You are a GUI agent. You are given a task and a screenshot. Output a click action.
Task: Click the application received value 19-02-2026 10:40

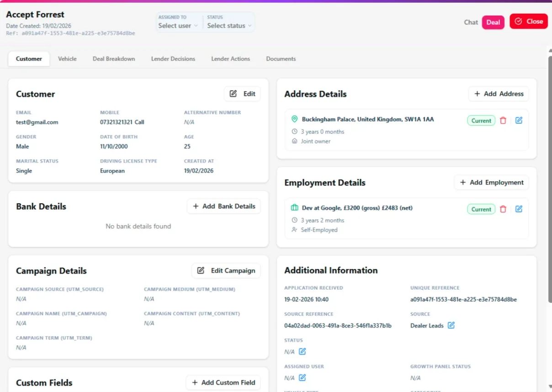[306, 300]
